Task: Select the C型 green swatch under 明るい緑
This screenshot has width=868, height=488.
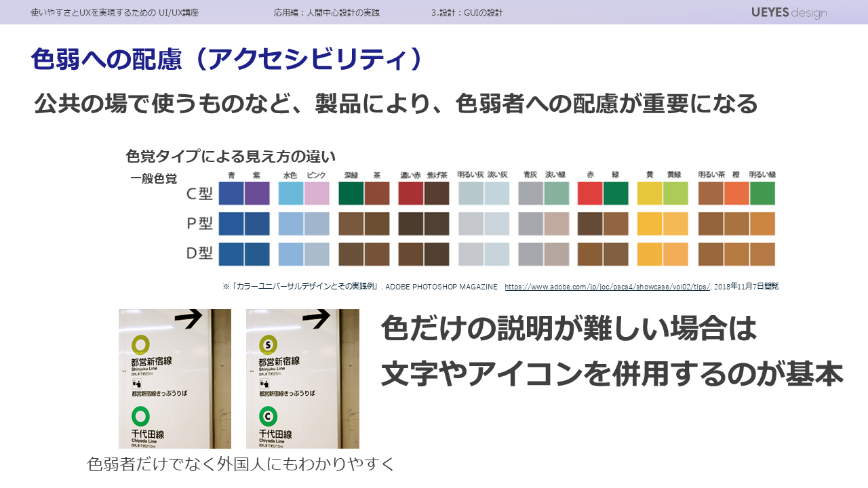Action: click(x=762, y=193)
